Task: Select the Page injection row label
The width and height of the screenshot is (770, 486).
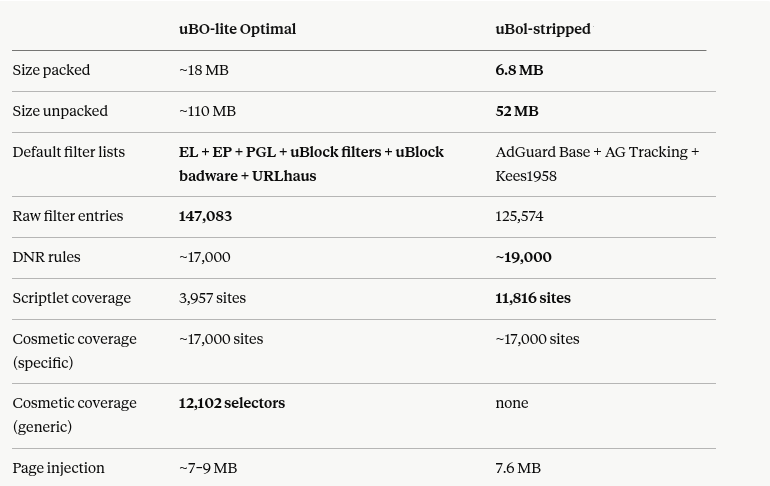Action: [58, 468]
